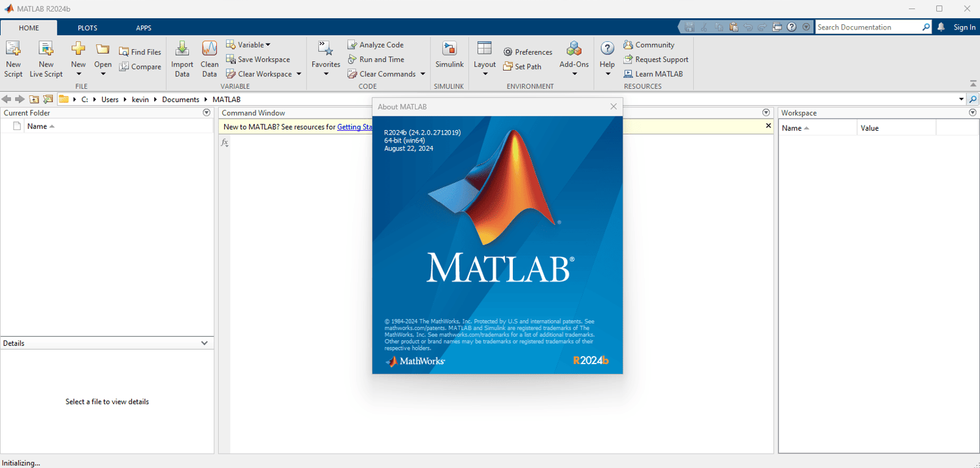The image size is (980, 468).
Task: Select kevin in the folder path
Action: click(x=140, y=99)
